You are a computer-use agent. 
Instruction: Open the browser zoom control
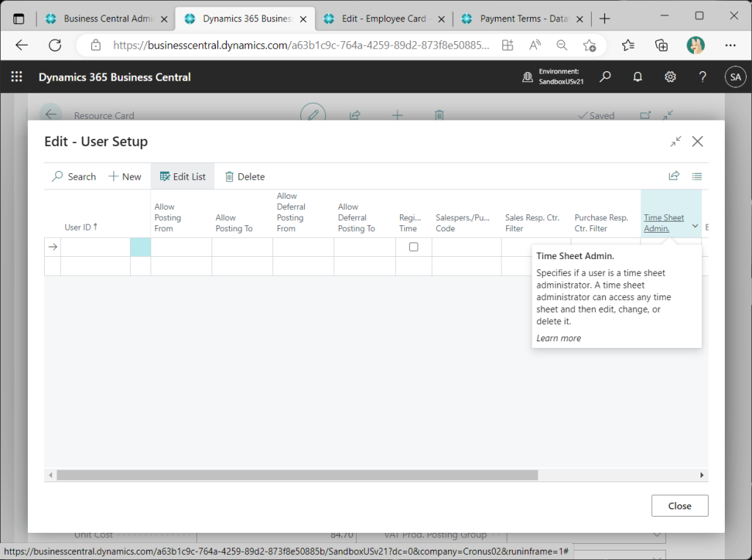(x=562, y=46)
